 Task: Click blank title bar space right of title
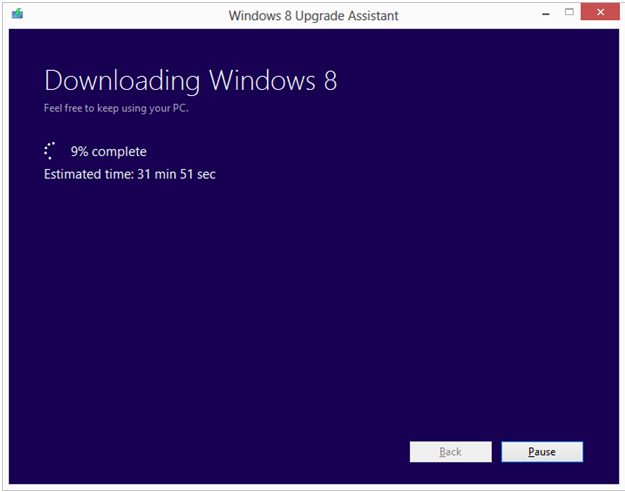coord(470,15)
